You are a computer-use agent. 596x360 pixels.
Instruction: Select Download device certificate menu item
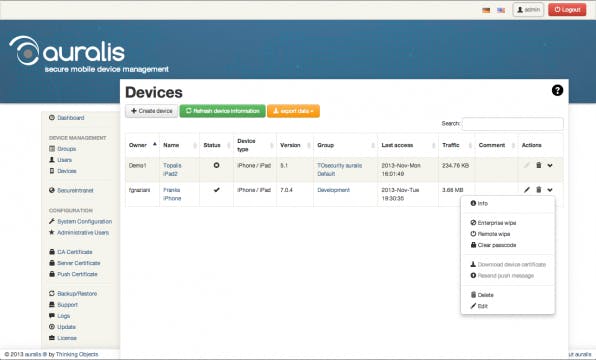pyautogui.click(x=507, y=265)
